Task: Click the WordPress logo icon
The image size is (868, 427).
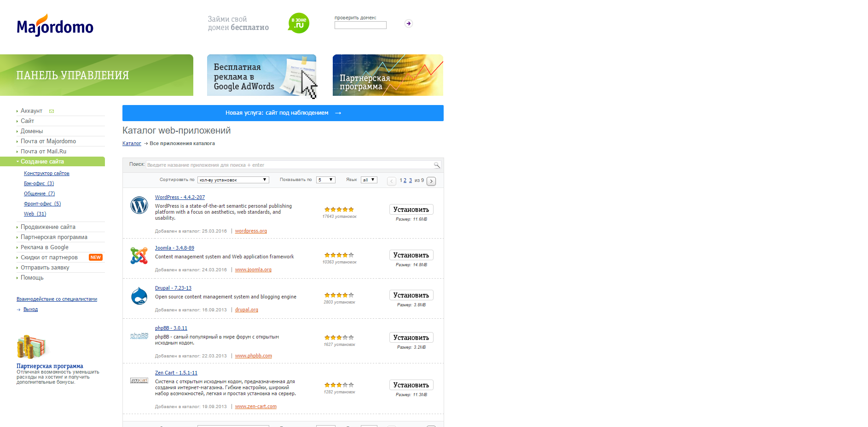Action: click(139, 205)
